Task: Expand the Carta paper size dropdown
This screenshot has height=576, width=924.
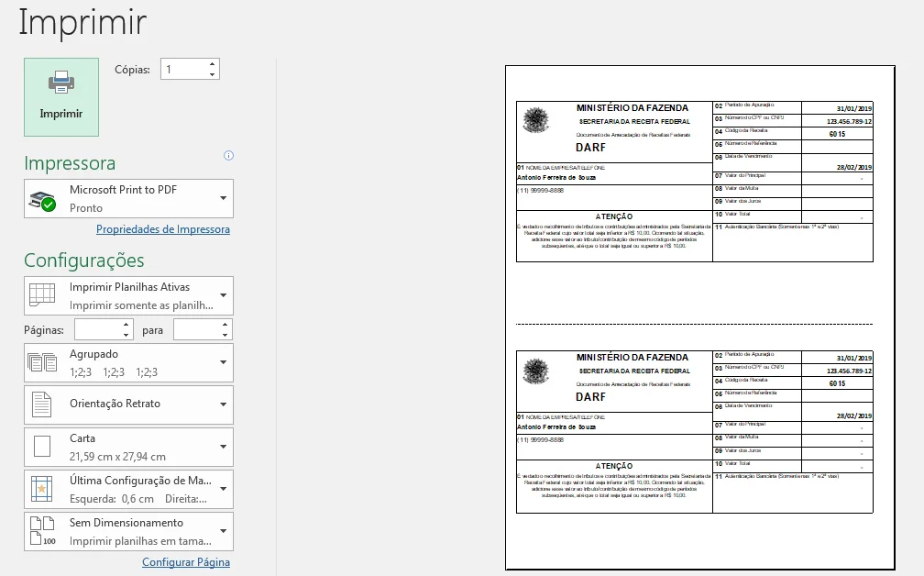Action: click(223, 447)
